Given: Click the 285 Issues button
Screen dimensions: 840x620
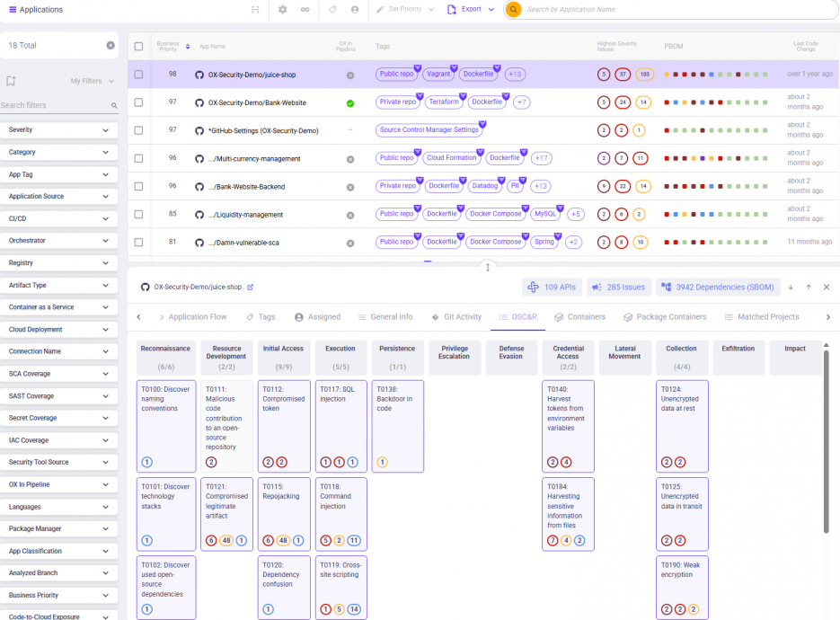Looking at the screenshot, I should [619, 288].
